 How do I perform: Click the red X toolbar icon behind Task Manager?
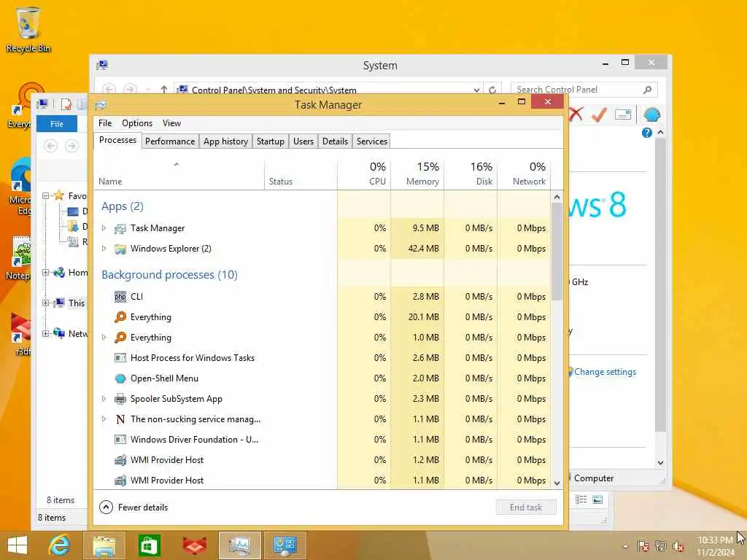tap(576, 114)
